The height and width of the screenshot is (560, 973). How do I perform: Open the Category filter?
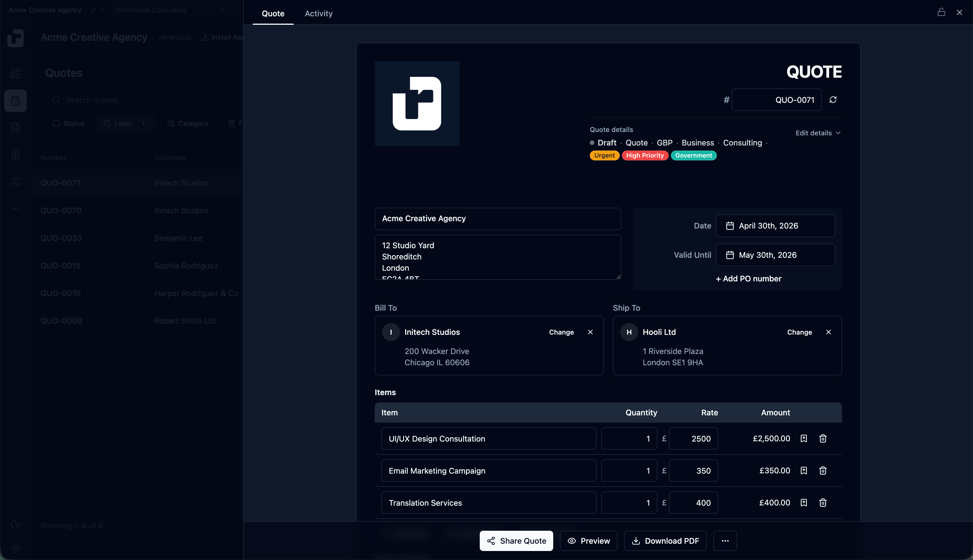(188, 124)
